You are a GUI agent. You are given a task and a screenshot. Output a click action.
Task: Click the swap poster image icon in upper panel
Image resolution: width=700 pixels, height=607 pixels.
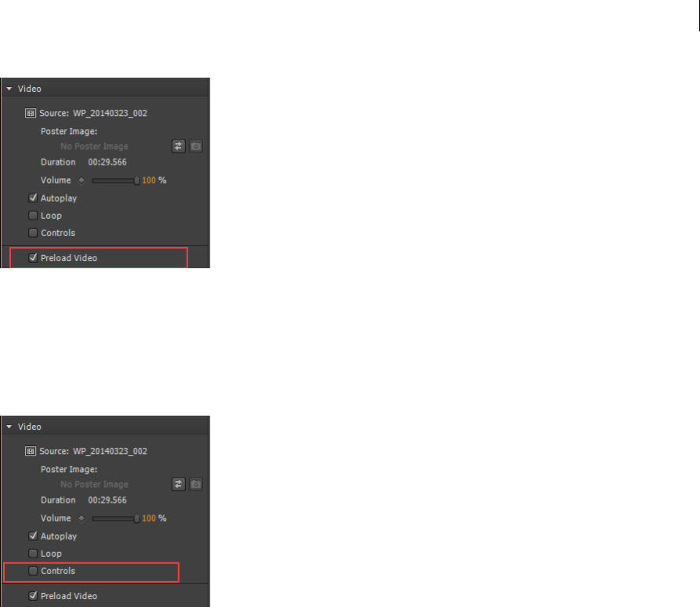click(178, 146)
